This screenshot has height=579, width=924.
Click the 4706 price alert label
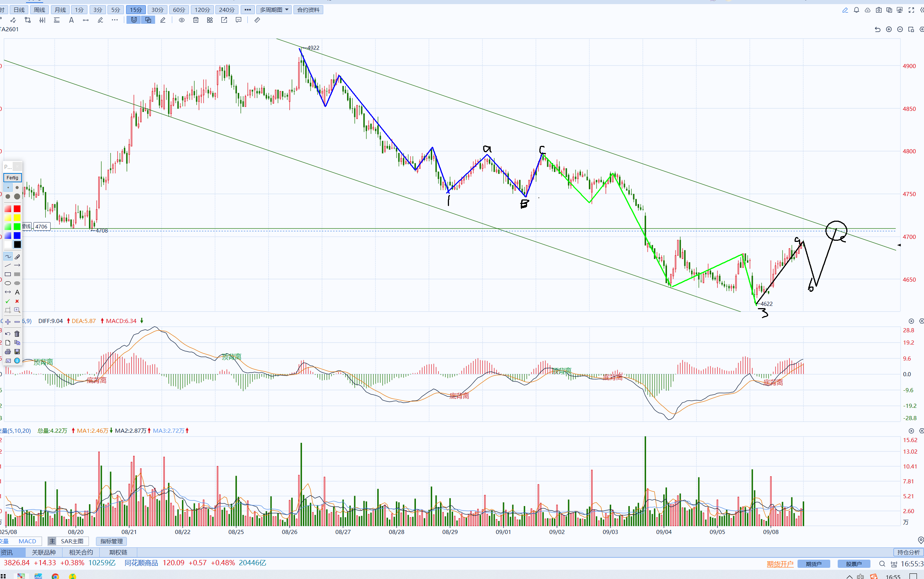pyautogui.click(x=41, y=227)
